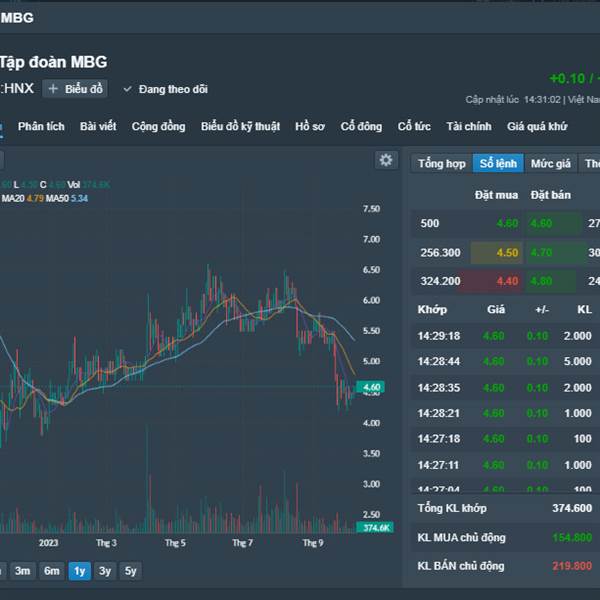Click the Đặt bán column header
The height and width of the screenshot is (600, 600).
click(551, 195)
